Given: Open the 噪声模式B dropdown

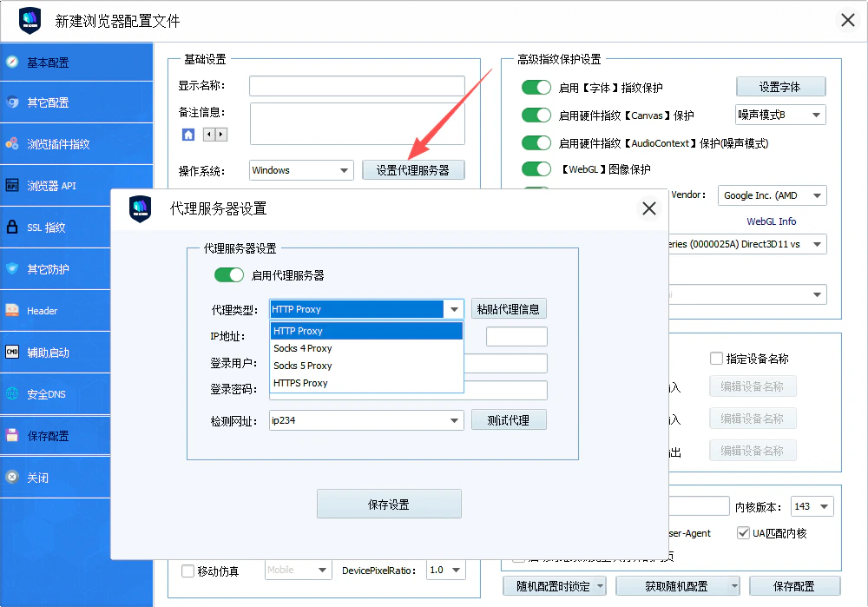Looking at the screenshot, I should (779, 114).
